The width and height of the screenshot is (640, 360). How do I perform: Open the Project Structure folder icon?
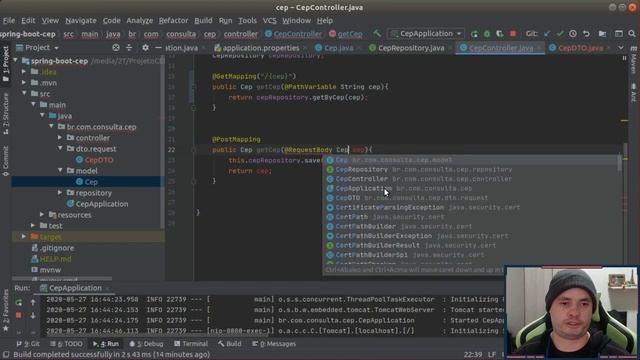602,34
